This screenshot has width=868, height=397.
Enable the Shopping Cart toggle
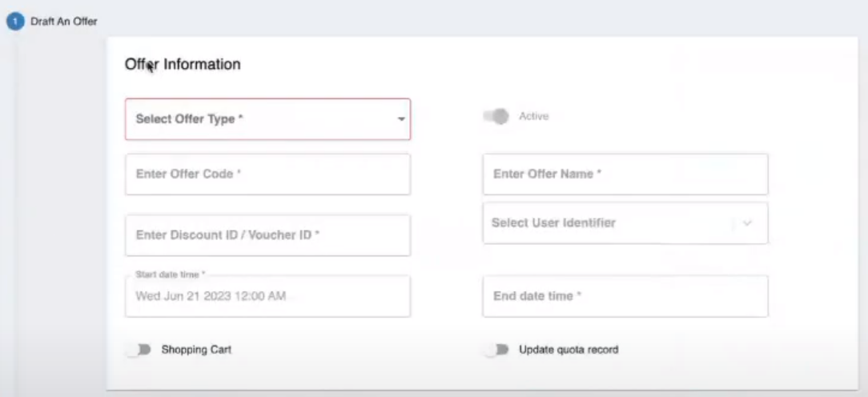pyautogui.click(x=140, y=350)
